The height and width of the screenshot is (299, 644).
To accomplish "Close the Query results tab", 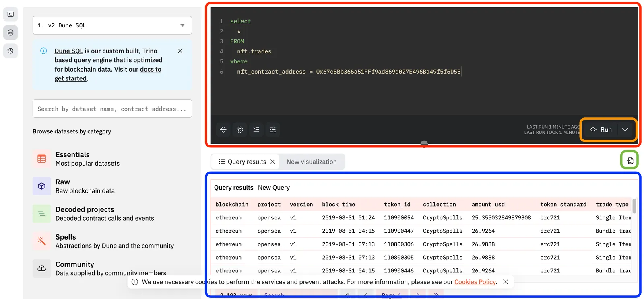I will [x=273, y=162].
